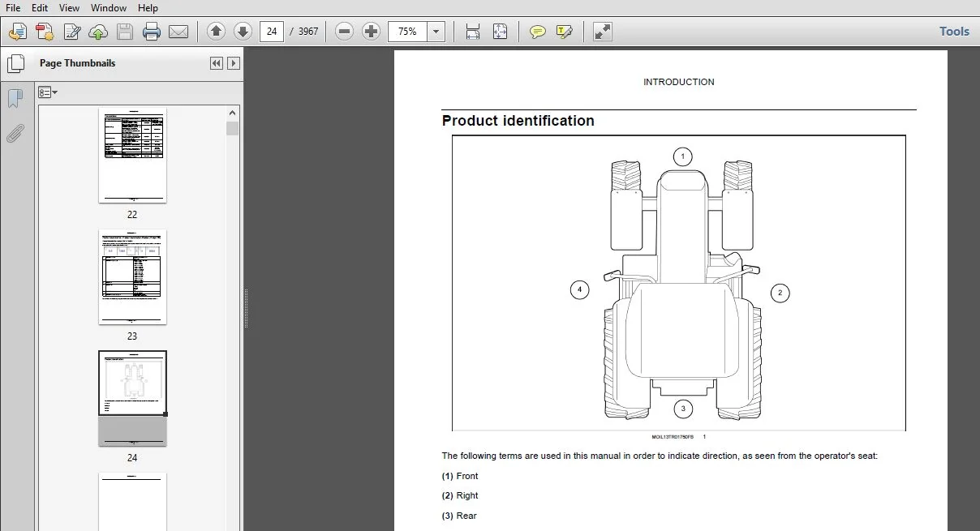The height and width of the screenshot is (531, 980).
Task: Click the 'Page Thumbnails' panel title
Action: pos(78,63)
